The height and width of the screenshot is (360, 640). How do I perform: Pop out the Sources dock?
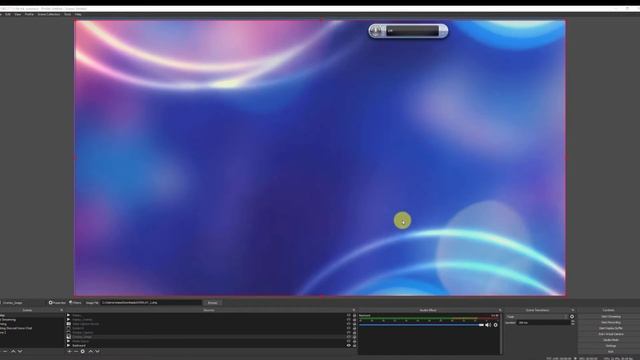click(353, 310)
